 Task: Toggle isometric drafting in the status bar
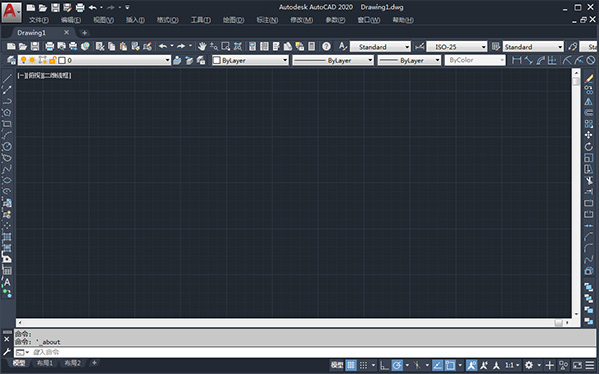tap(417, 365)
